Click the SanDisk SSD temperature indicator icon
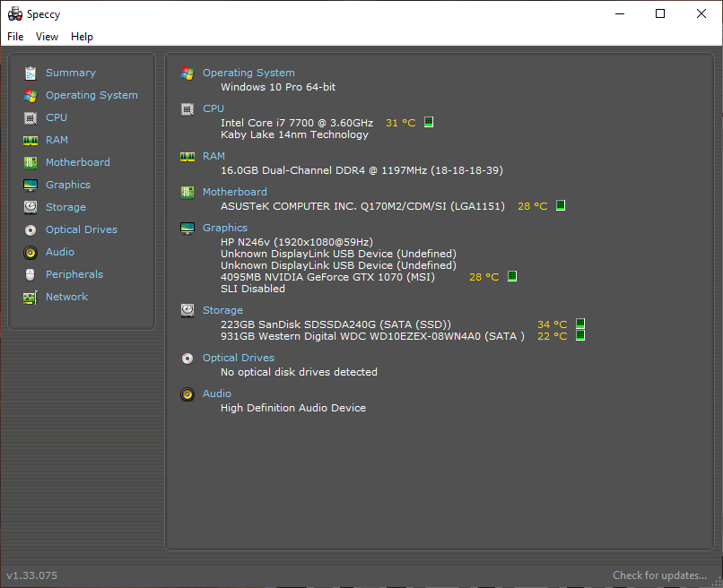Screen dimensions: 723x588 [580, 324]
